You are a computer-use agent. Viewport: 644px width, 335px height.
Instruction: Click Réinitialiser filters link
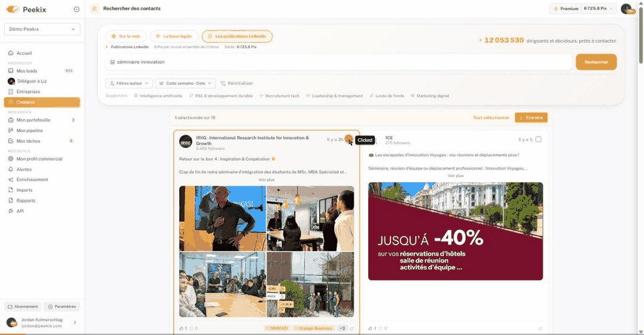point(237,83)
